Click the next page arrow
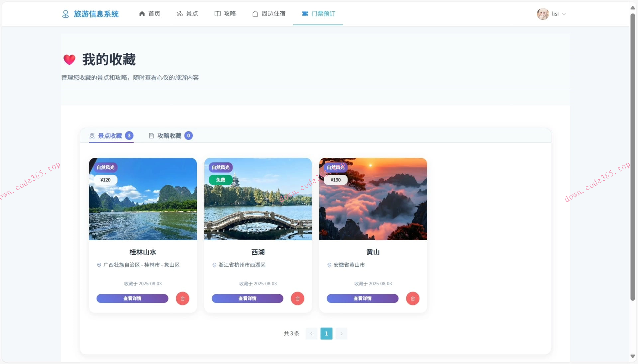This screenshot has width=638, height=364. [x=342, y=334]
